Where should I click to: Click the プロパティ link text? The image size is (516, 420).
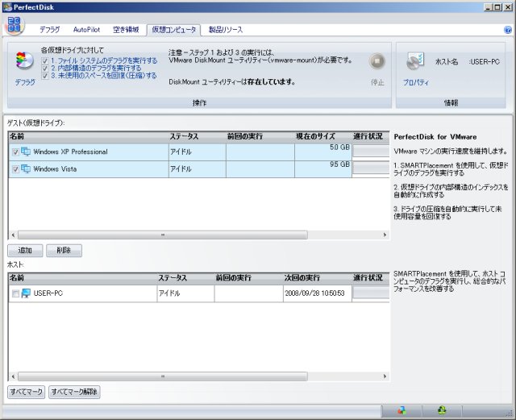point(416,82)
